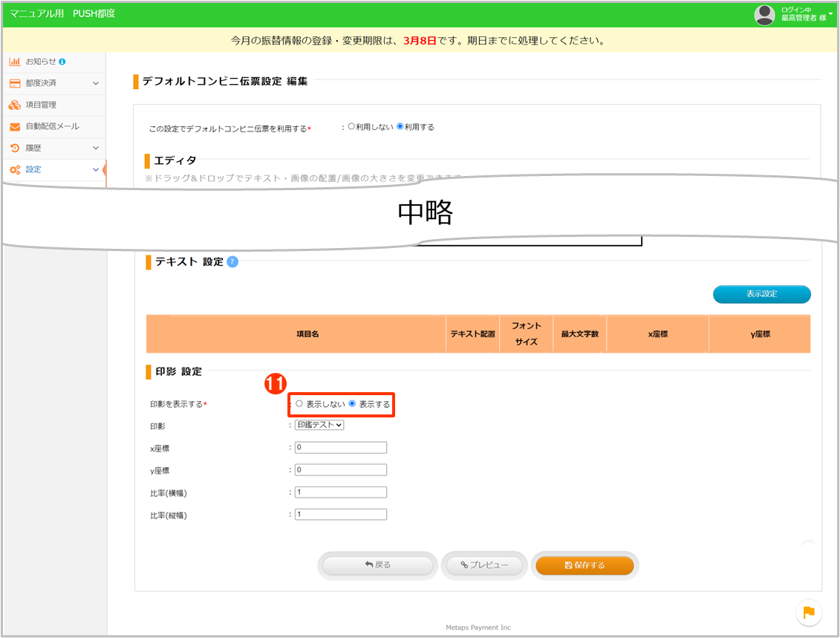Select 表示する radio for 印影
Screen dimensions: 840x638
352,404
